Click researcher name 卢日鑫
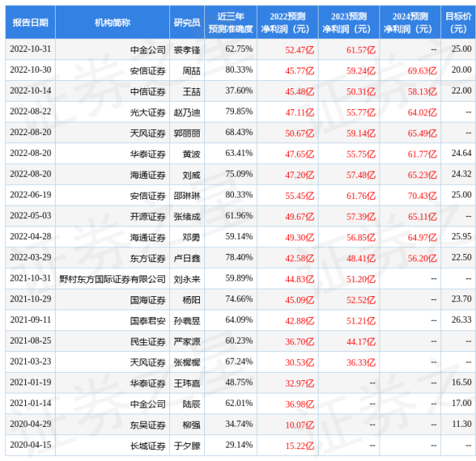This screenshot has width=476, height=461. (187, 258)
